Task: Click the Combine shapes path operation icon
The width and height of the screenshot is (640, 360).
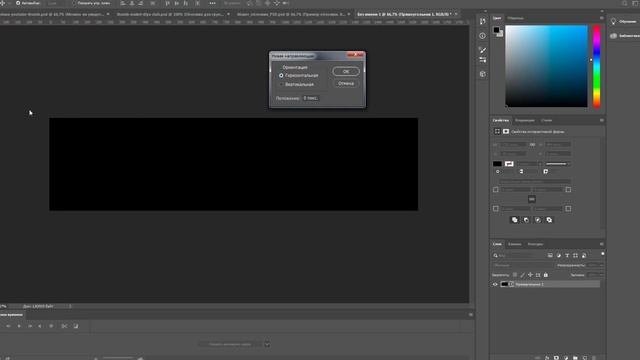Action: tap(514, 220)
